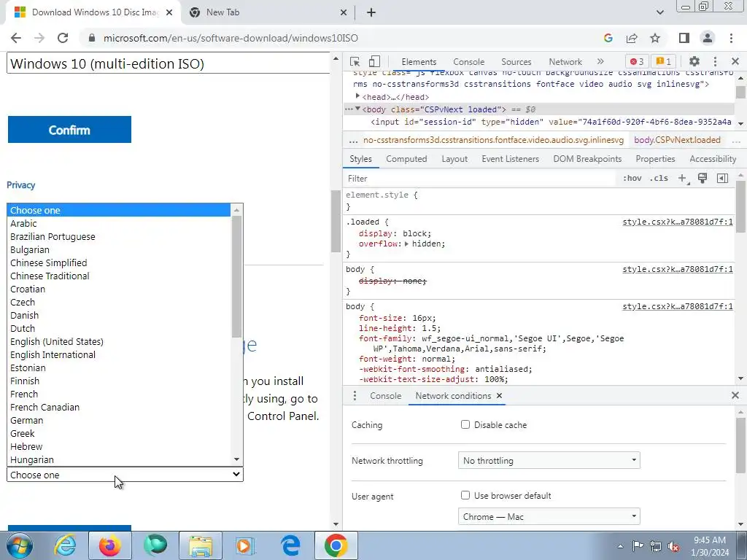Open Event Listeners tab
Screen dimensions: 747x560
point(510,158)
